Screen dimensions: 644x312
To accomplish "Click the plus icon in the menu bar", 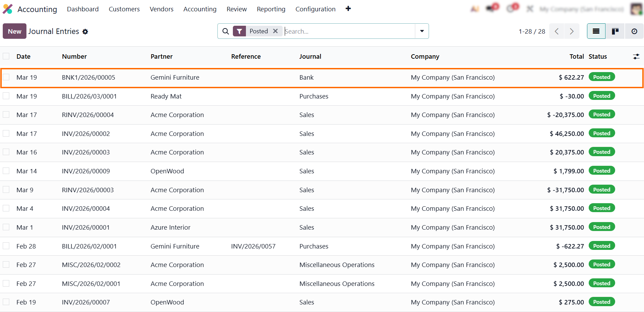I will point(348,9).
